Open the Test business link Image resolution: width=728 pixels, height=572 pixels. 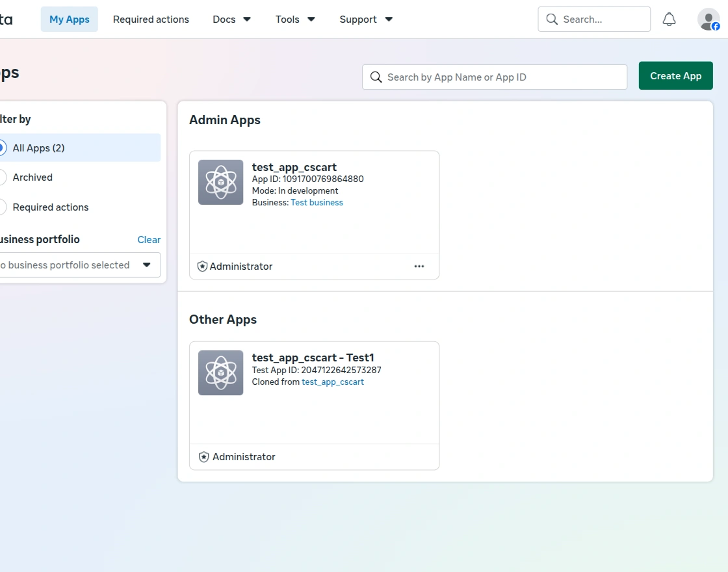pyautogui.click(x=317, y=202)
